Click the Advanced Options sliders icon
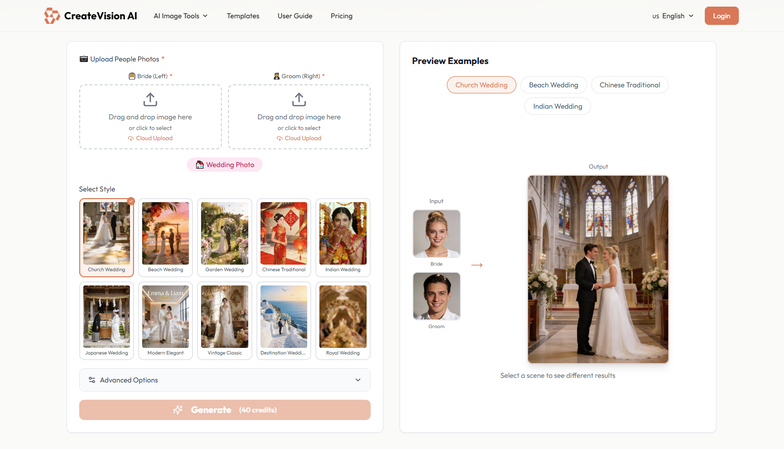 92,380
